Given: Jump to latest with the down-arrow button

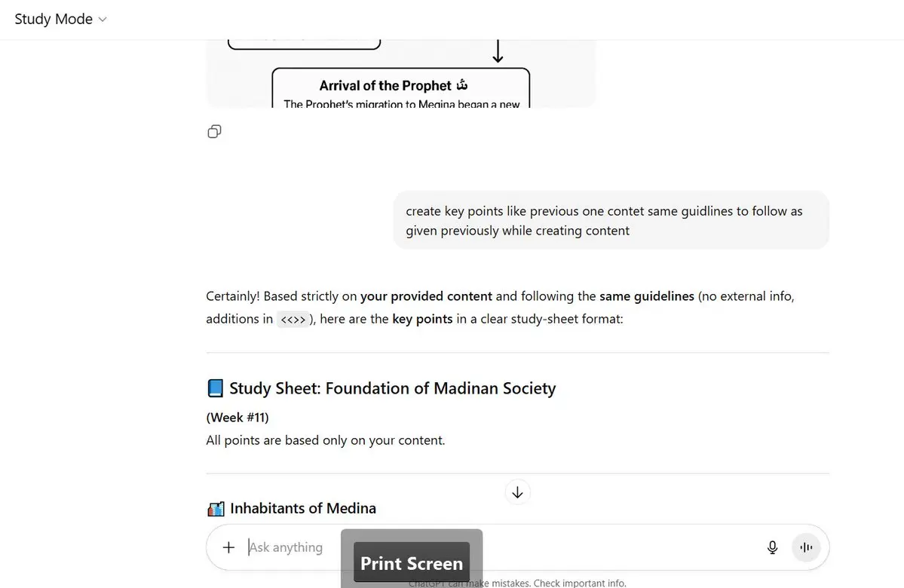Looking at the screenshot, I should pyautogui.click(x=517, y=492).
